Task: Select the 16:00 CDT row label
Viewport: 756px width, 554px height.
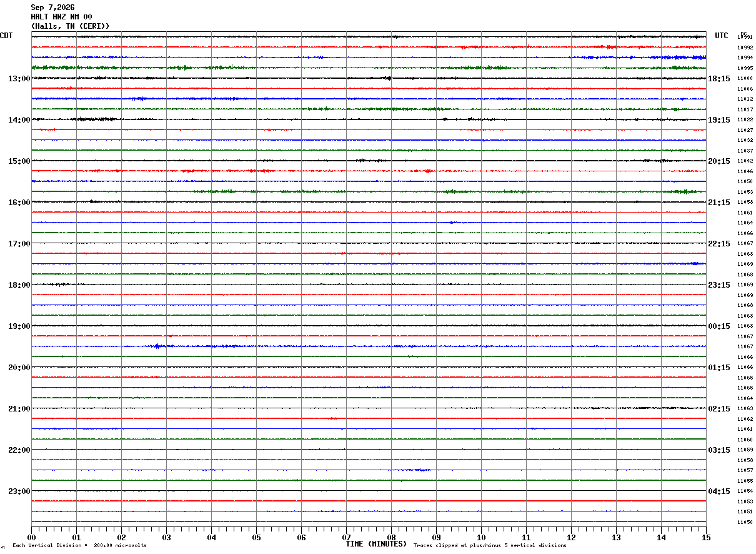Action: click(19, 203)
